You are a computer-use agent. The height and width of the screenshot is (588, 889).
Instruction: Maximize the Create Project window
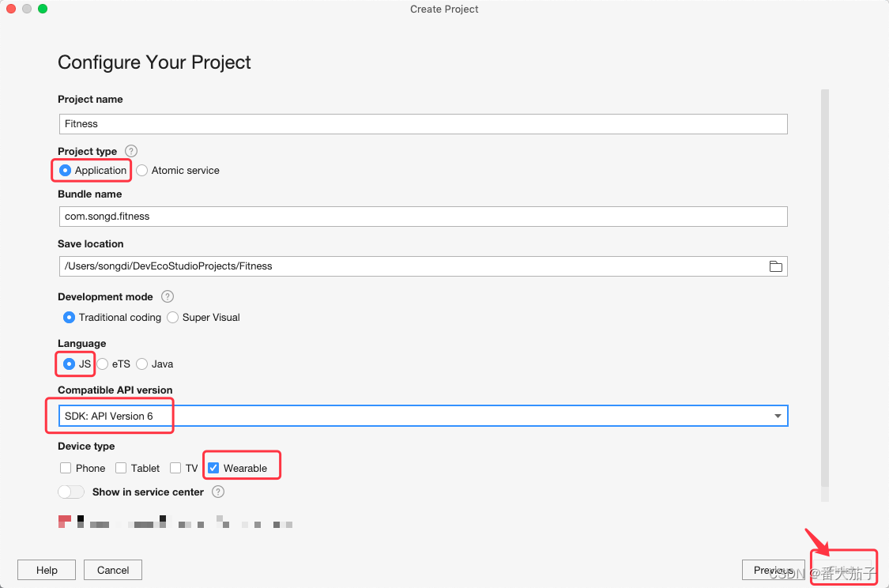pyautogui.click(x=43, y=9)
